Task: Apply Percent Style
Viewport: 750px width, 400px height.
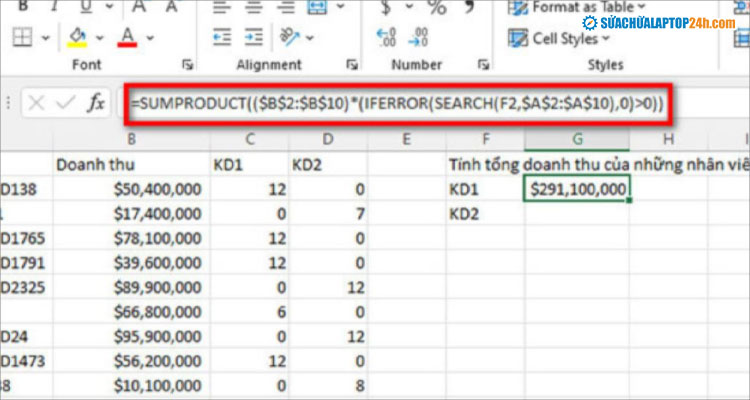Action: 436,6
